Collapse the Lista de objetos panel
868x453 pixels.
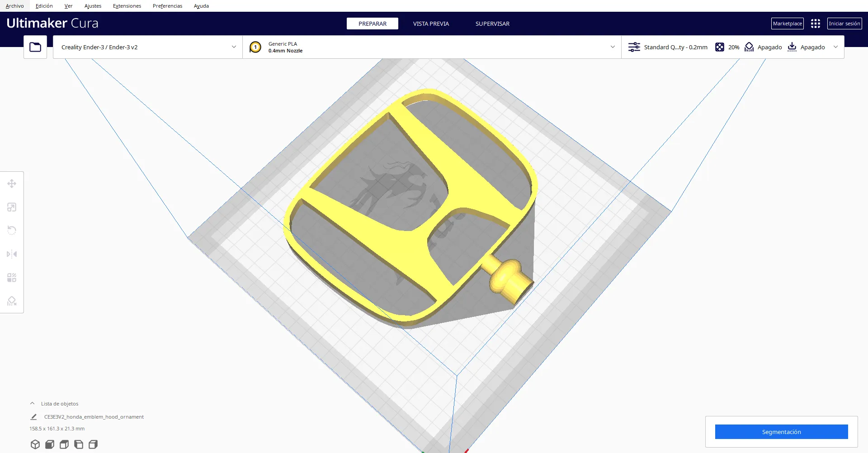[32, 404]
